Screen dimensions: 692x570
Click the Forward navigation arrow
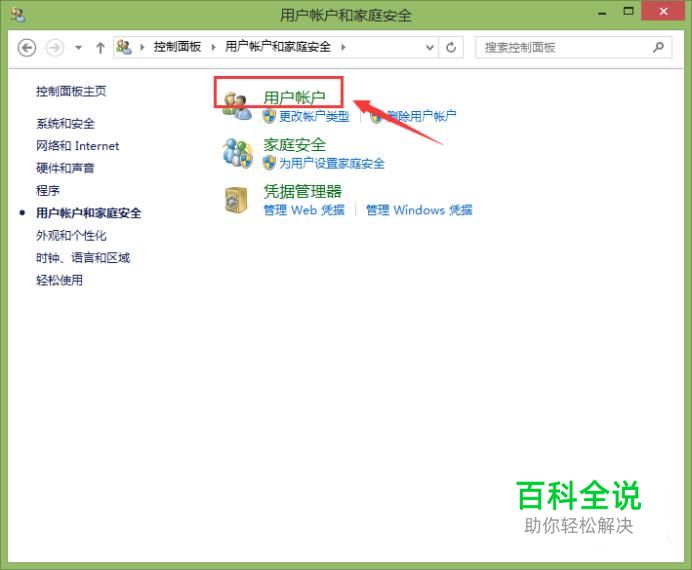(x=55, y=47)
